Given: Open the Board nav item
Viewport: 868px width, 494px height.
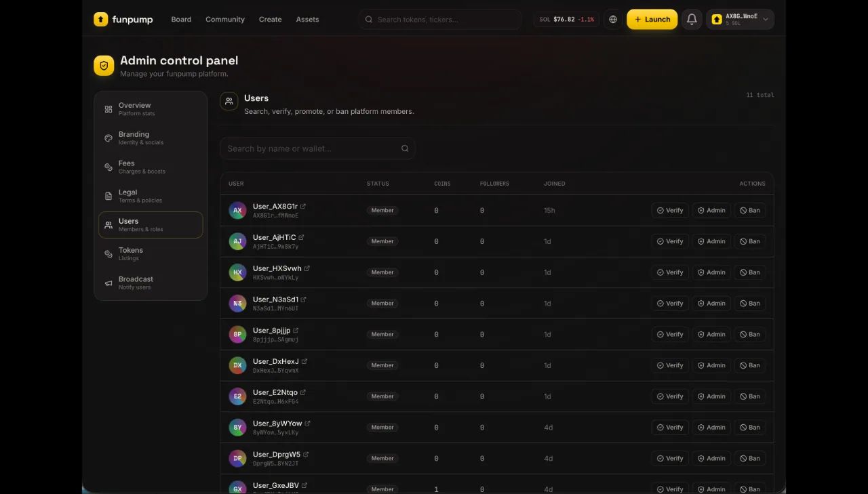Looking at the screenshot, I should pos(181,20).
